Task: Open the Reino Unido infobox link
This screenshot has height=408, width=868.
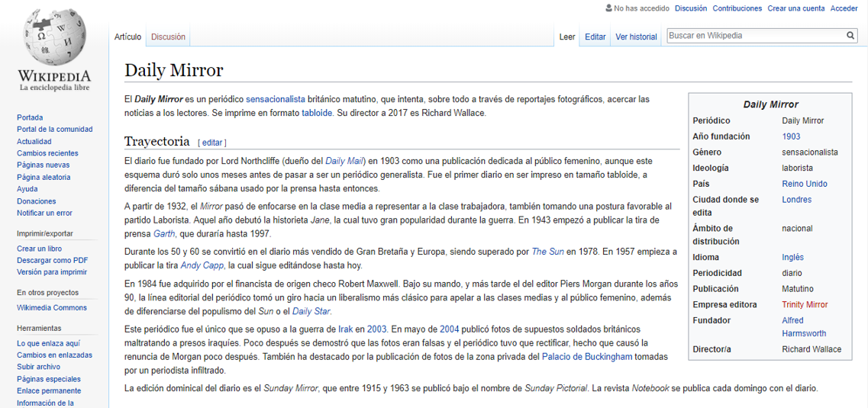Action: point(805,184)
